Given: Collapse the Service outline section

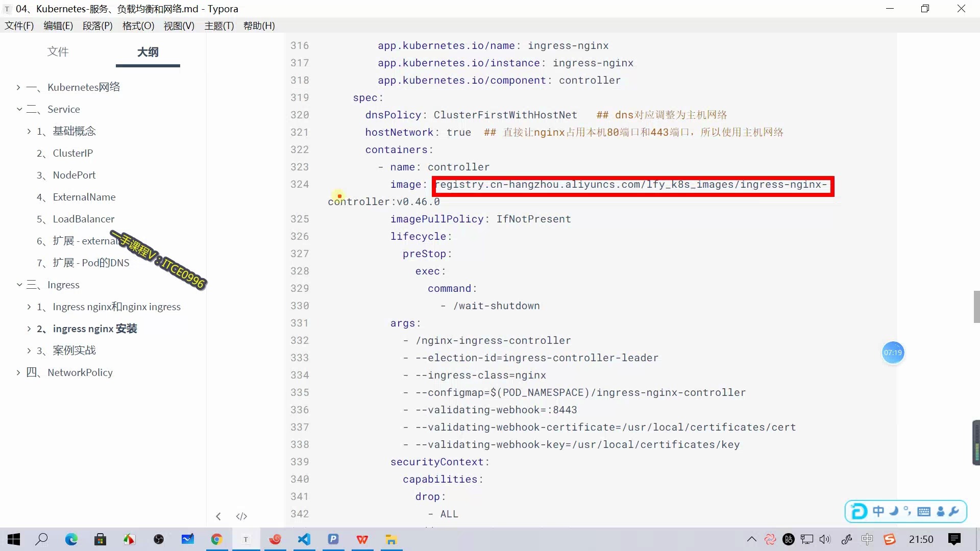Looking at the screenshot, I should [18, 109].
